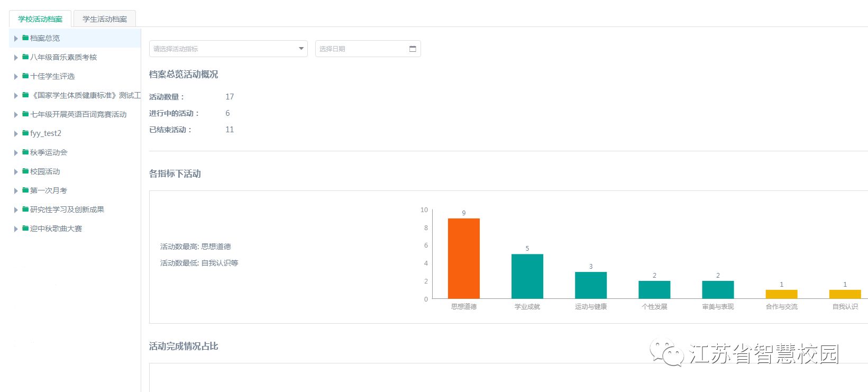Switch to 学校活动档案 tab
The height and width of the screenshot is (392, 868).
(40, 19)
